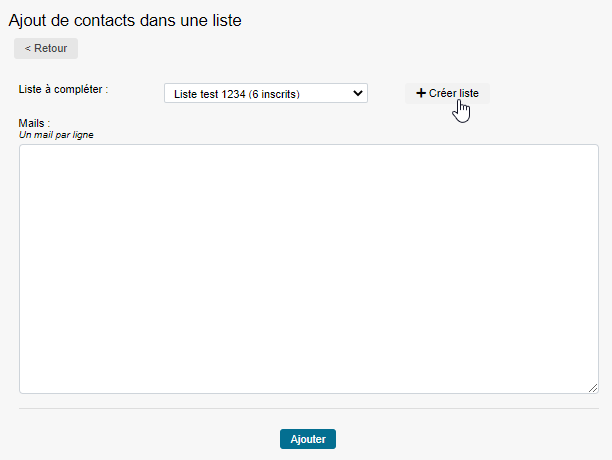Click the plus icon on Créer liste
This screenshot has width=612, height=460.
[421, 93]
